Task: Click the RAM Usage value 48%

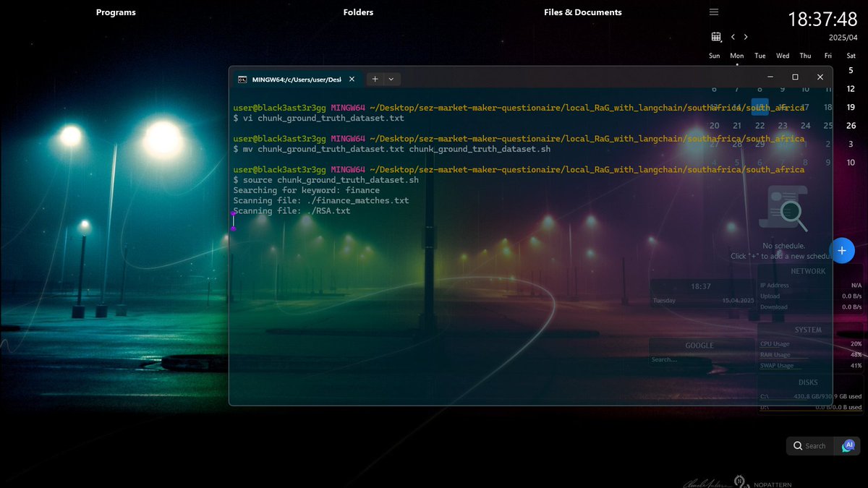Action: (856, 355)
